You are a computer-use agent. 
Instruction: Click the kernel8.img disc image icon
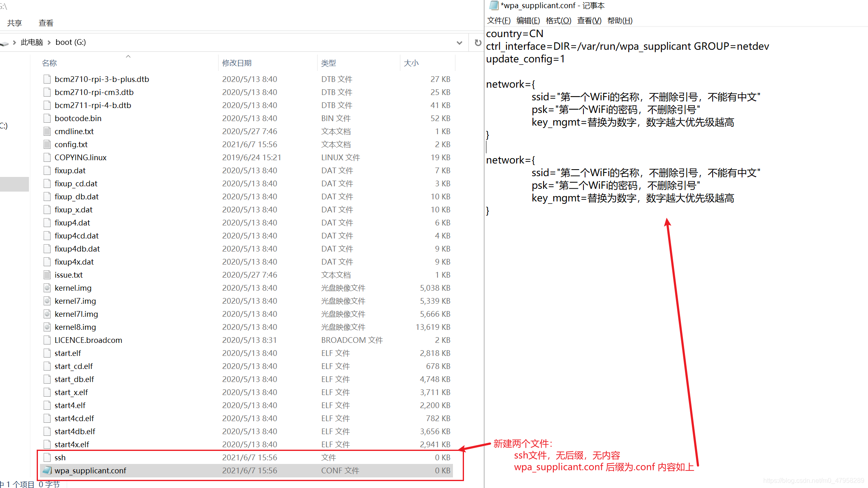click(x=47, y=327)
